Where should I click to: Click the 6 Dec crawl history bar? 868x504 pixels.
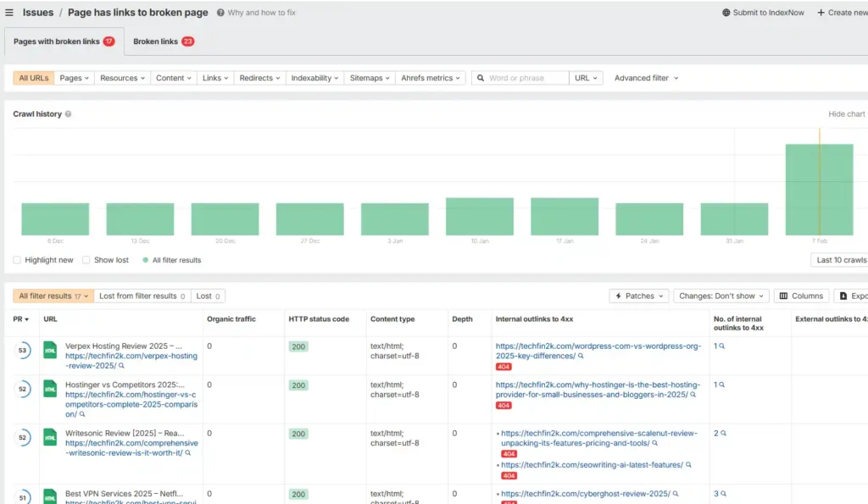(x=55, y=219)
